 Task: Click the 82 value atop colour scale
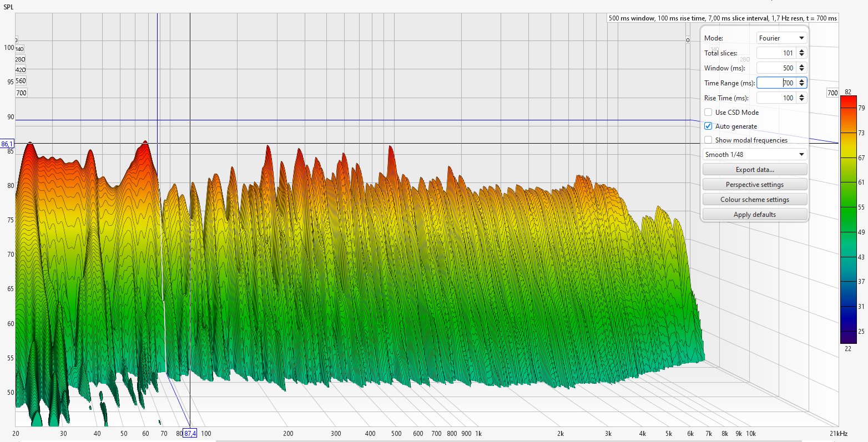pos(848,92)
